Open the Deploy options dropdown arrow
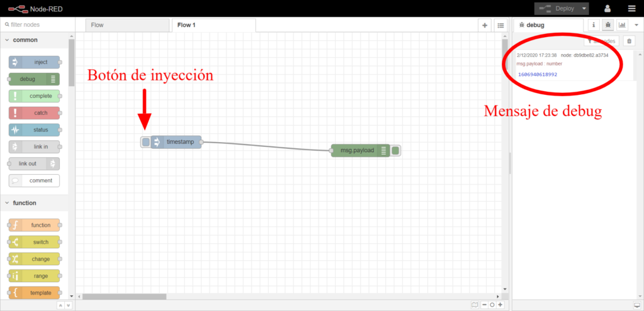Image resolution: width=644 pixels, height=311 pixels. tap(584, 9)
